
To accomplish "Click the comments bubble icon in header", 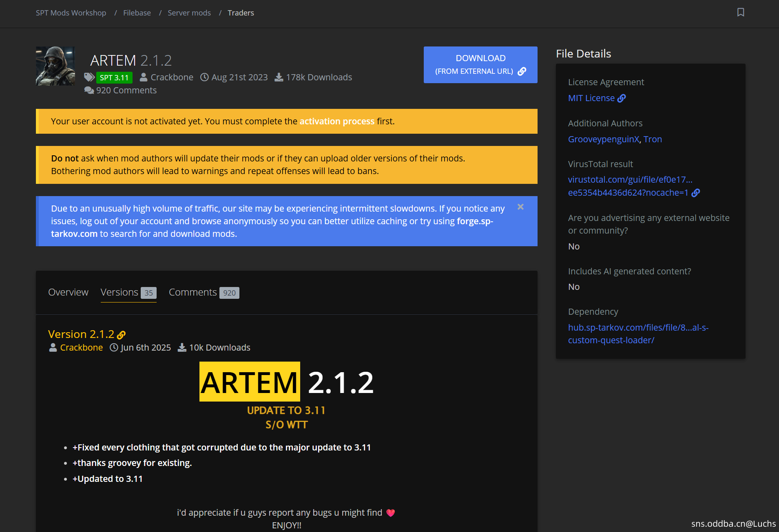I will (x=89, y=90).
